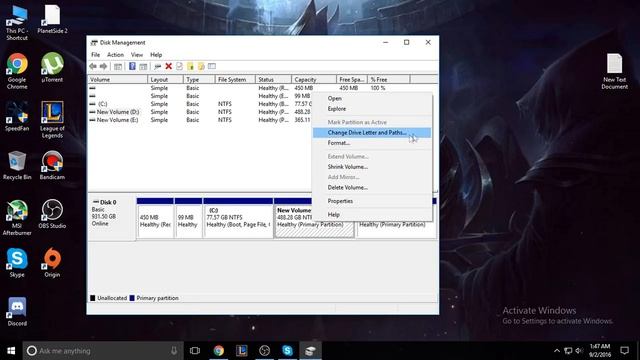Click the Layout column header
This screenshot has width=640, height=360.
(165, 80)
